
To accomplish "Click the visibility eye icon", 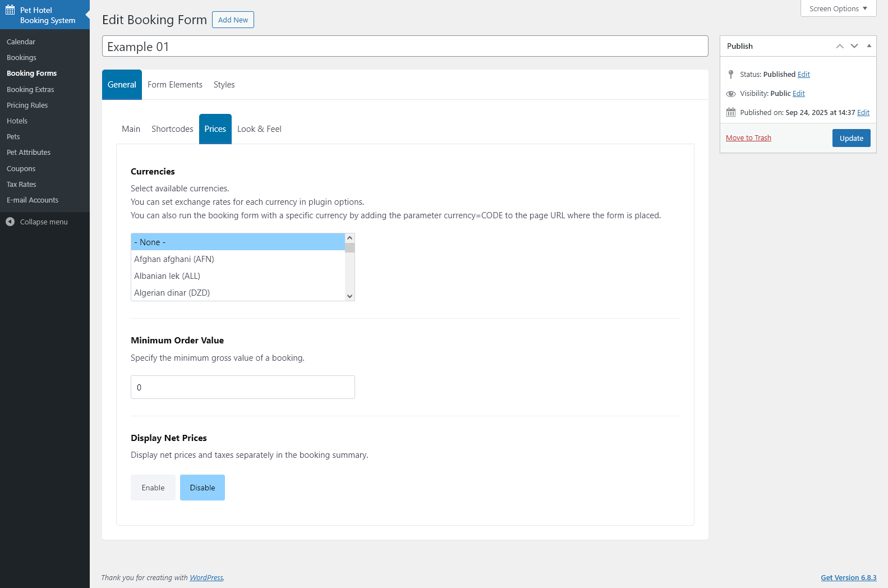I will coord(731,94).
